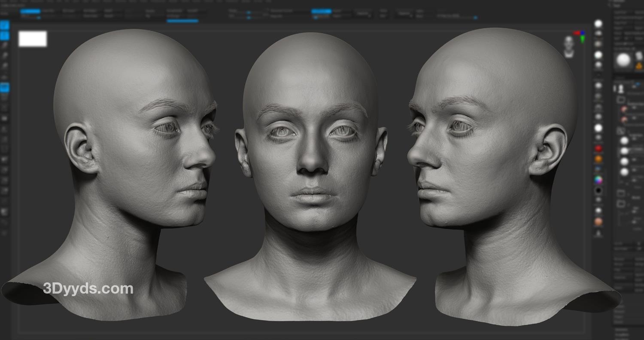Adjust the rightmost top shelf slider's blue handle
The width and height of the screenshot is (644, 340).
[x=475, y=18]
